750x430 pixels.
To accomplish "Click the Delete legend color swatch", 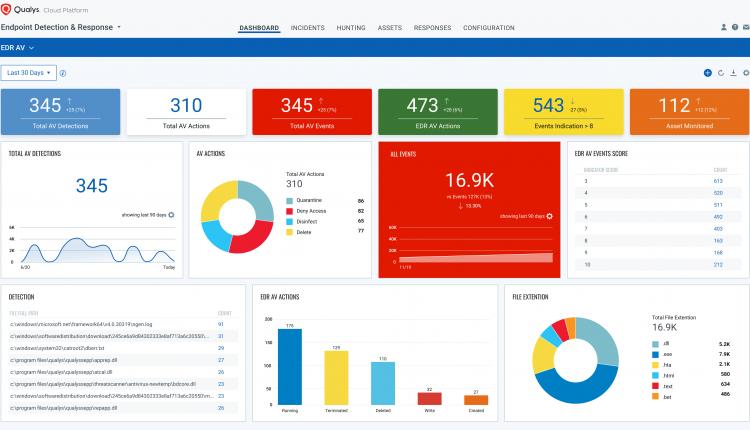I will [x=289, y=232].
